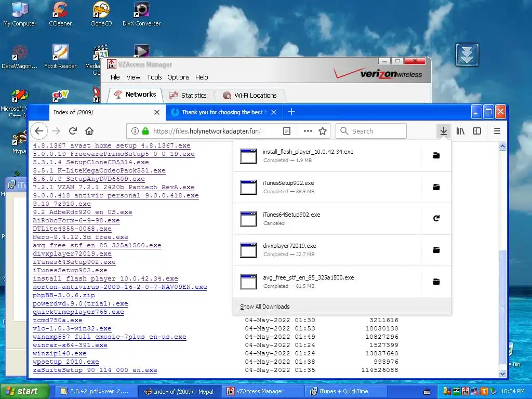Open link norton-antivirus-2009-16-2-0-7-NAV09EN.exe
The image size is (532, 399).
(120, 287)
